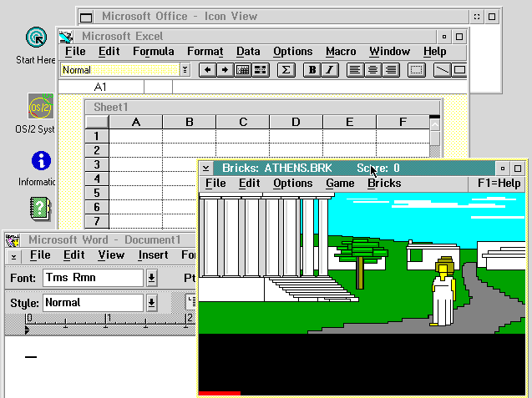
Task: Click the AutoSum sigma button in Excel
Action: [x=286, y=70]
